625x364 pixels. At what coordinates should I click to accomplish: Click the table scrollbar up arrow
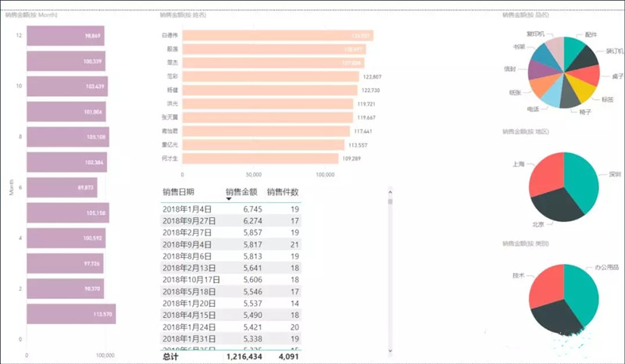[390, 192]
